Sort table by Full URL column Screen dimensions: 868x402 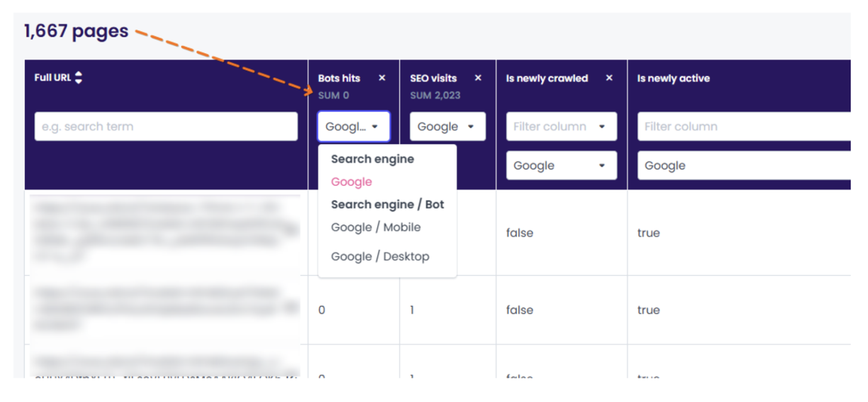click(78, 78)
